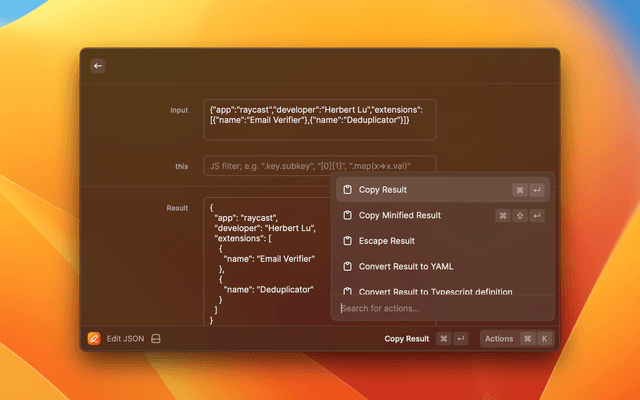Click the clipboard icon for Copy Result

click(346, 190)
